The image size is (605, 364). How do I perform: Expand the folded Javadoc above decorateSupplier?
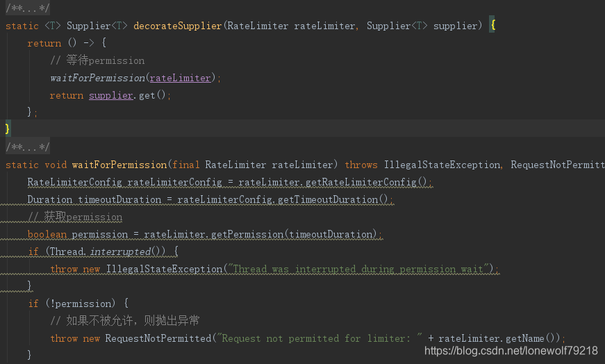pos(27,8)
